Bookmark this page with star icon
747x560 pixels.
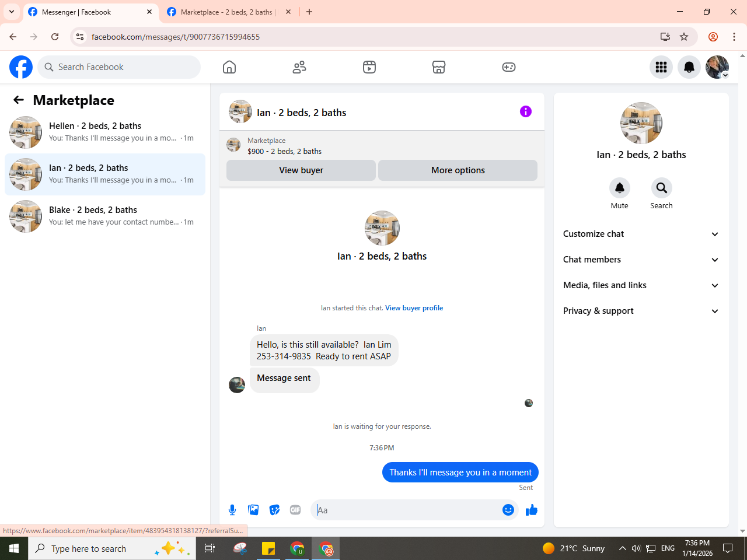pyautogui.click(x=684, y=37)
